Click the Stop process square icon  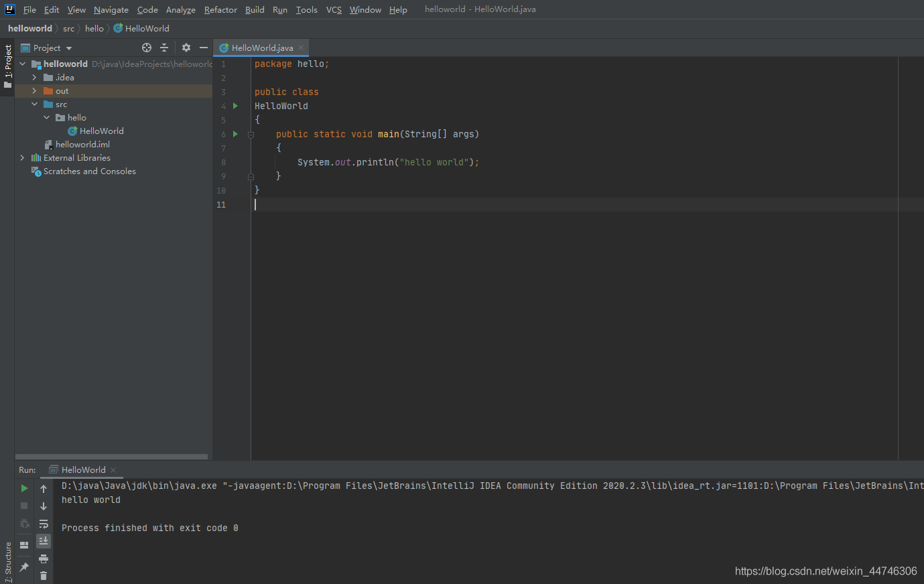[x=24, y=506]
